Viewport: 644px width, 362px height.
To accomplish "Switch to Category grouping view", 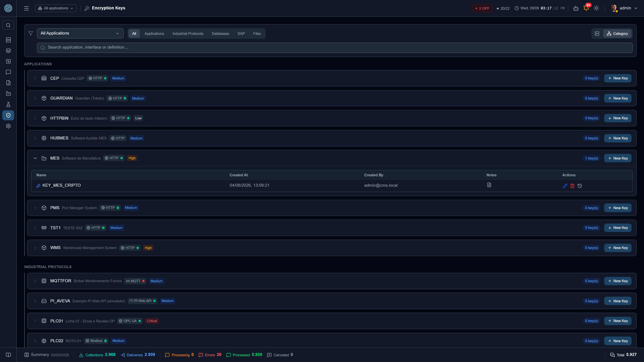I will pyautogui.click(x=617, y=34).
